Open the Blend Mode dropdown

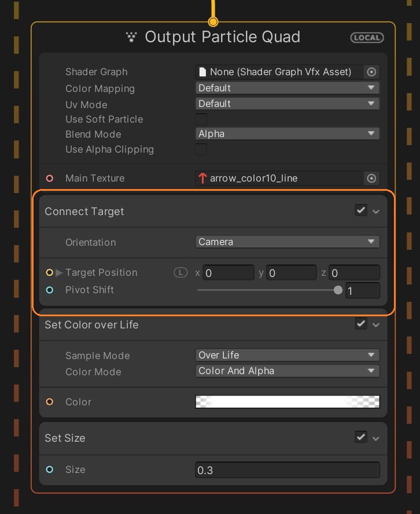287,134
